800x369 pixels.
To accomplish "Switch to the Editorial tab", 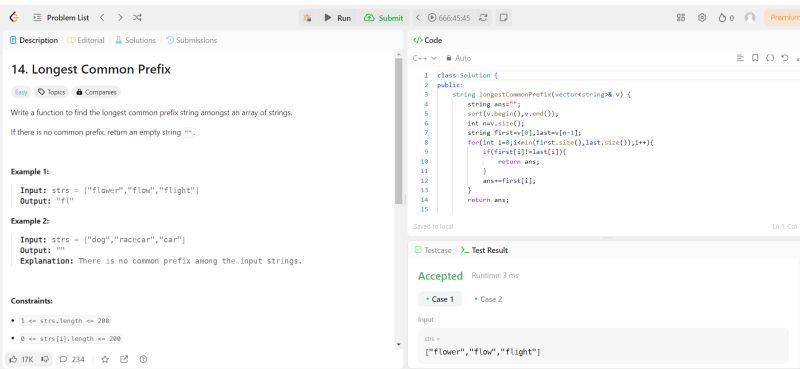I will [86, 40].
